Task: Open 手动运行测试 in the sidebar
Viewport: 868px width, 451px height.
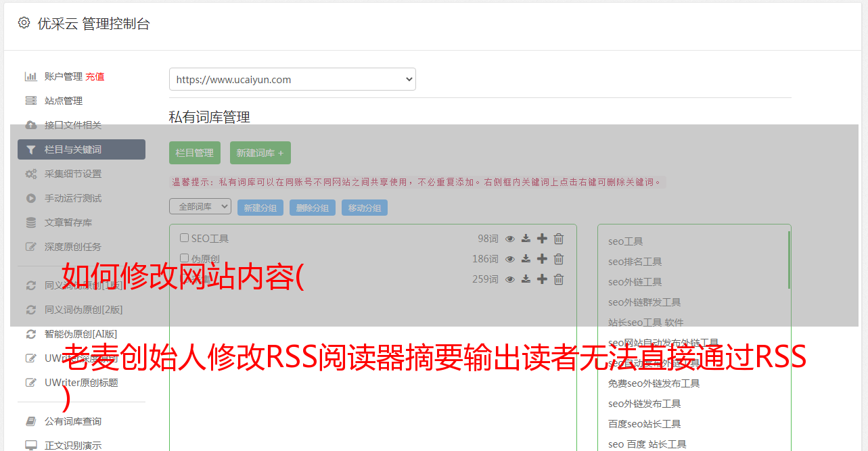Action: tap(73, 198)
